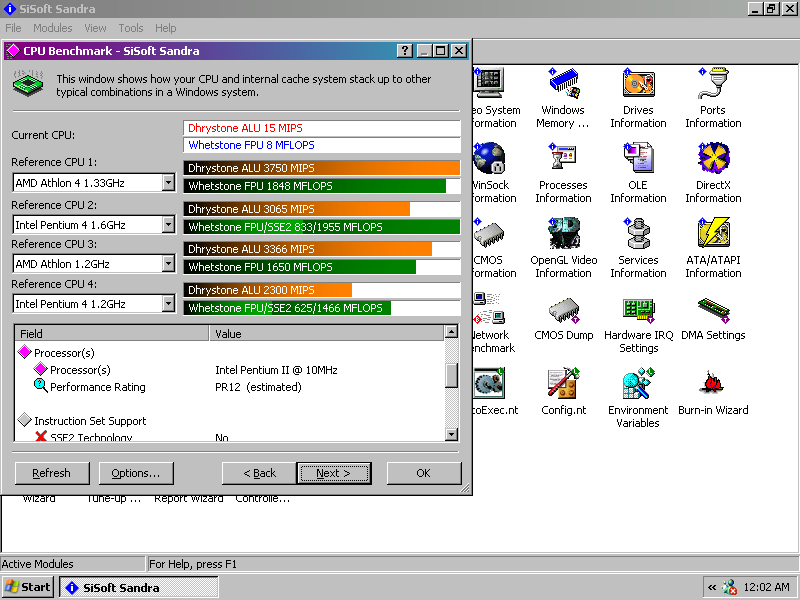Open the Environment Variables module
The height and width of the screenshot is (600, 800).
638,384
